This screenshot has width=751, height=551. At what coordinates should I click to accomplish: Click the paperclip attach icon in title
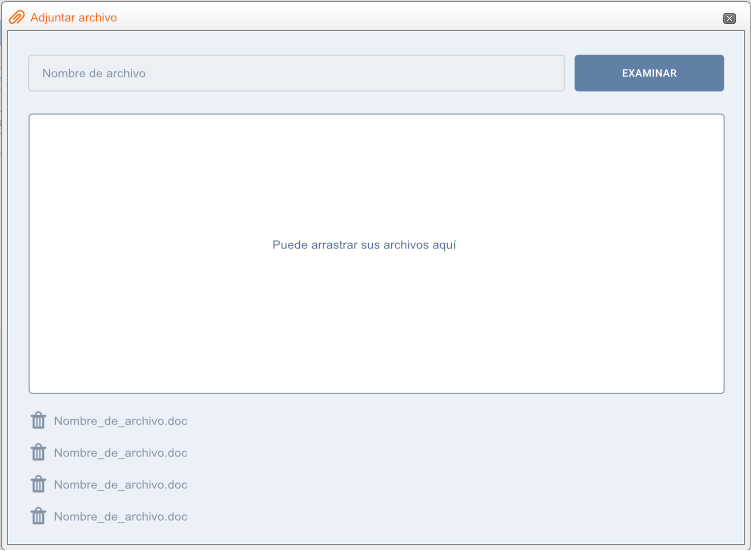pyautogui.click(x=17, y=17)
